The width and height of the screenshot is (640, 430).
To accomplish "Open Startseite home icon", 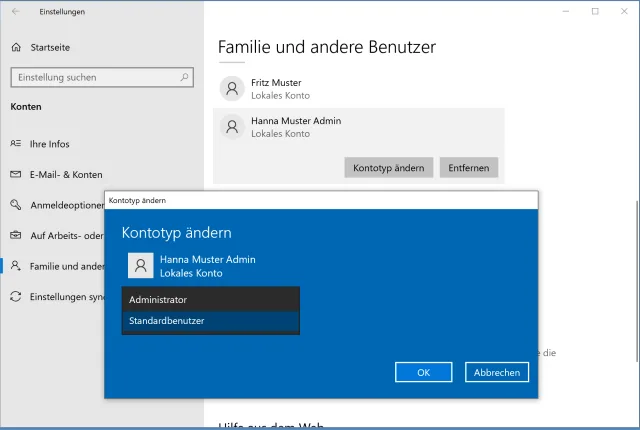I will click(16, 47).
